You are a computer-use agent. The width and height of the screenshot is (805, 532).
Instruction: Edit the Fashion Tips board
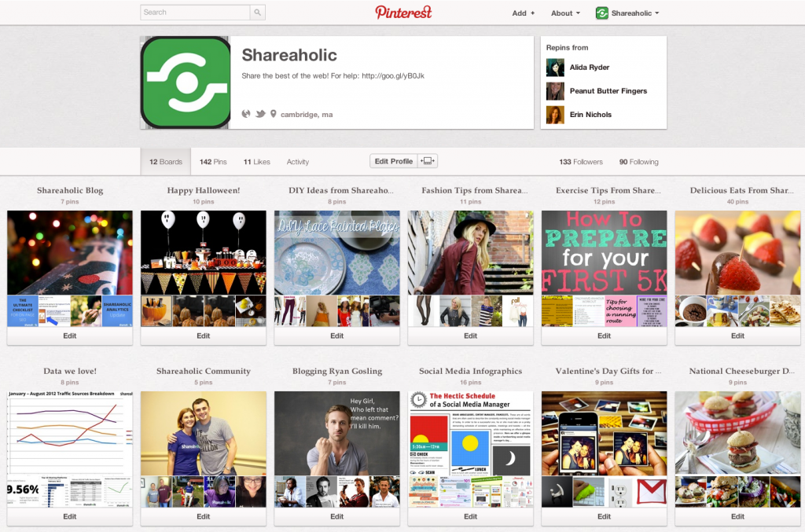pyautogui.click(x=470, y=336)
